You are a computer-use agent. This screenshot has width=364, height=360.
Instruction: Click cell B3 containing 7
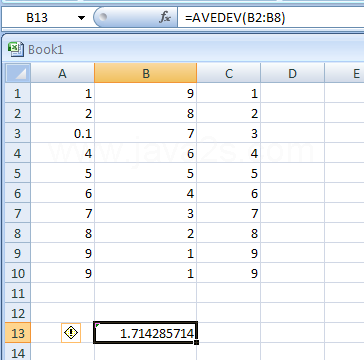point(146,133)
